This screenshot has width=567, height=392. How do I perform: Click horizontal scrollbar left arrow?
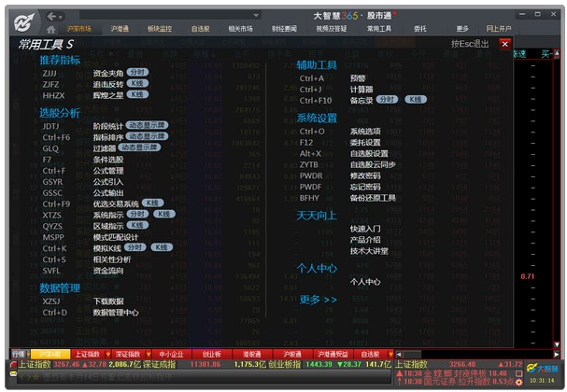pos(399,355)
